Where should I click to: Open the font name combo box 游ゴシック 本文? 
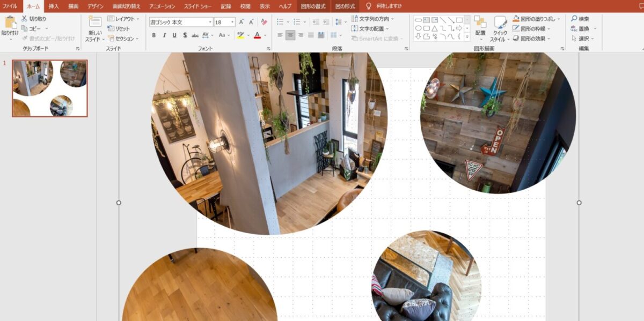pos(181,22)
